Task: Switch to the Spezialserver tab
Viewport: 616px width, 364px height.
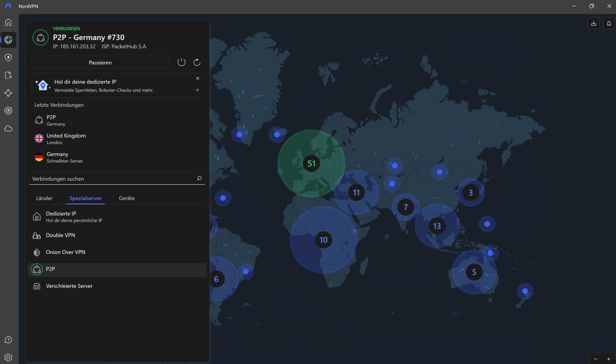Action: tap(85, 198)
